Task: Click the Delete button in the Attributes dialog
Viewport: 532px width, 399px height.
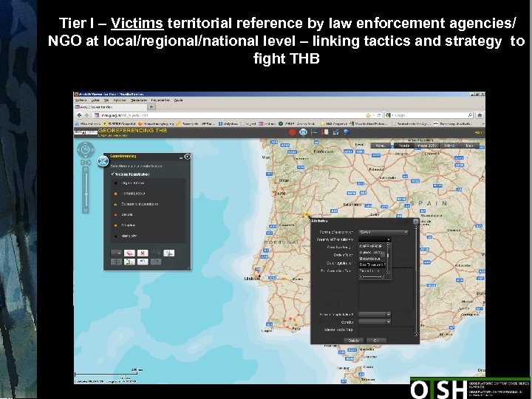Action: coord(353,341)
